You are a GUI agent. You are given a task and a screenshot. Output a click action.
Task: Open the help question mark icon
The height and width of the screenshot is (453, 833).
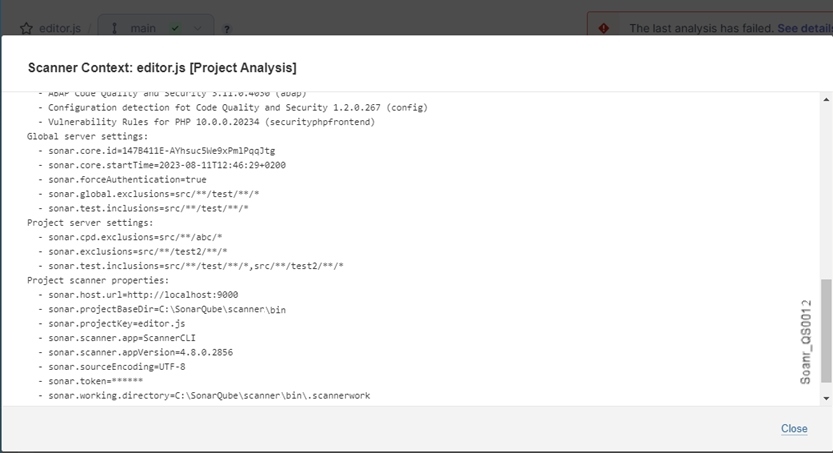(227, 30)
